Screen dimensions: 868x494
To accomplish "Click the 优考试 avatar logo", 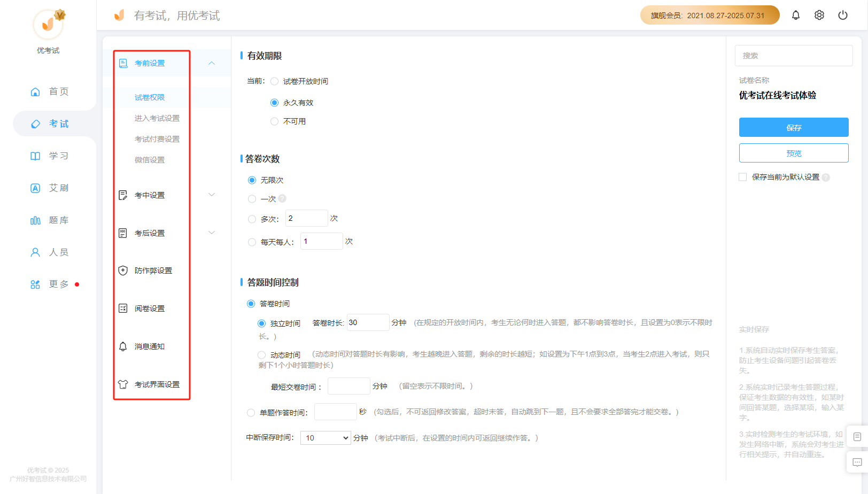I will coord(48,24).
